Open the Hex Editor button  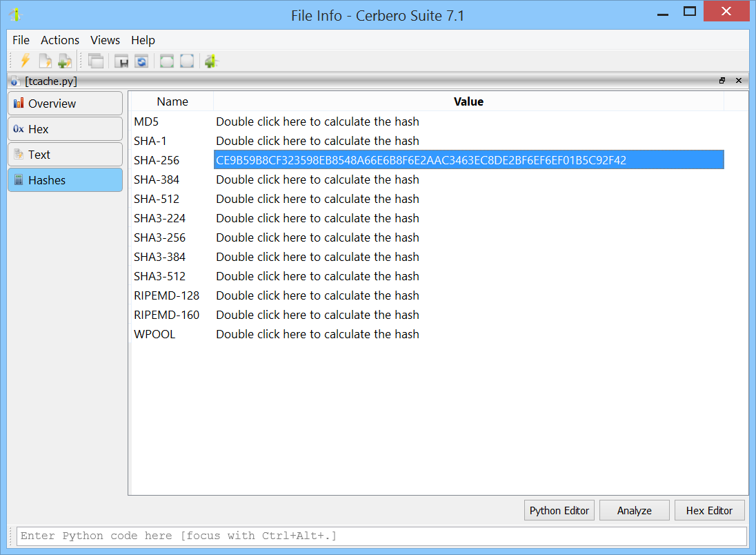(x=709, y=511)
